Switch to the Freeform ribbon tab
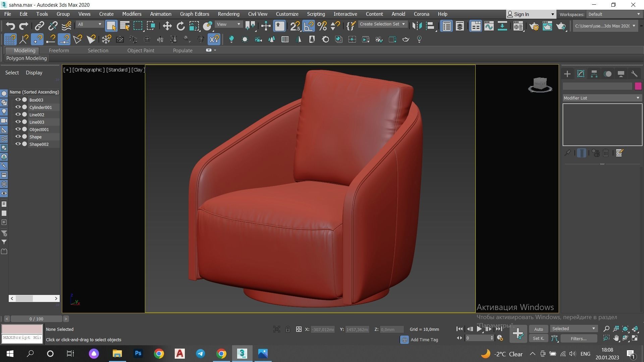This screenshot has height=362, width=644. [x=59, y=51]
